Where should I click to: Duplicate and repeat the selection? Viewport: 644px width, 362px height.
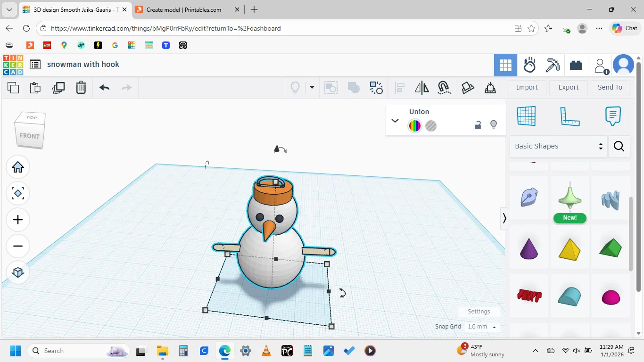pyautogui.click(x=58, y=88)
